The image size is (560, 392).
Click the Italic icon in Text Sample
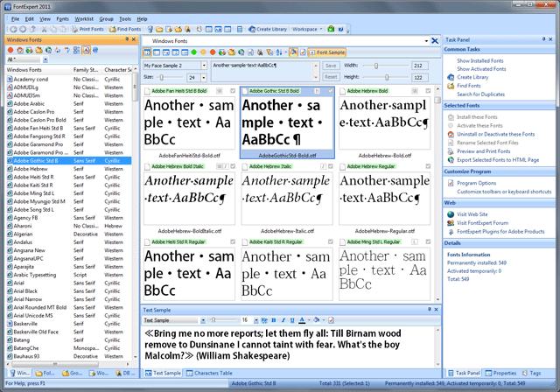tap(283, 320)
